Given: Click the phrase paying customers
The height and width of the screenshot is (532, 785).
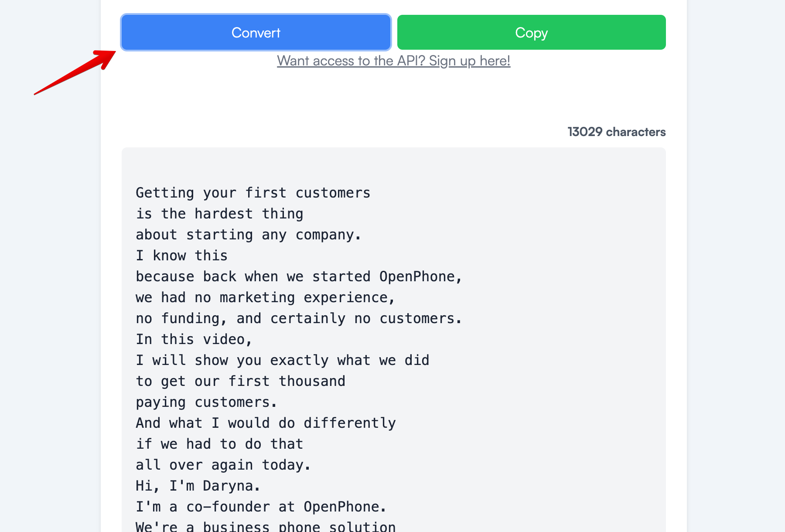Looking at the screenshot, I should (x=206, y=402).
